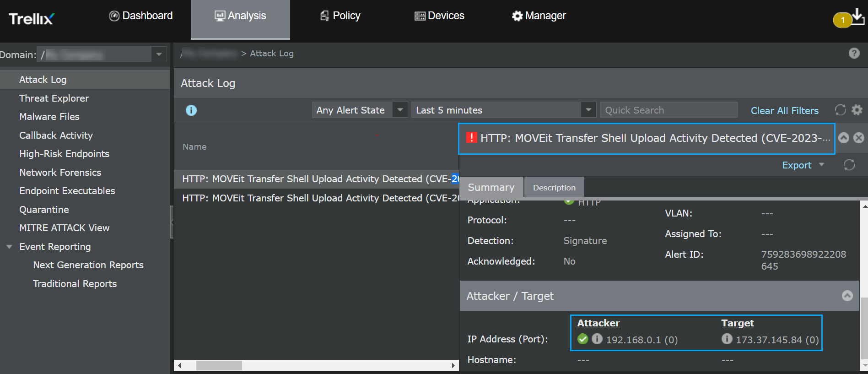Open the Manager tab

coord(539,16)
